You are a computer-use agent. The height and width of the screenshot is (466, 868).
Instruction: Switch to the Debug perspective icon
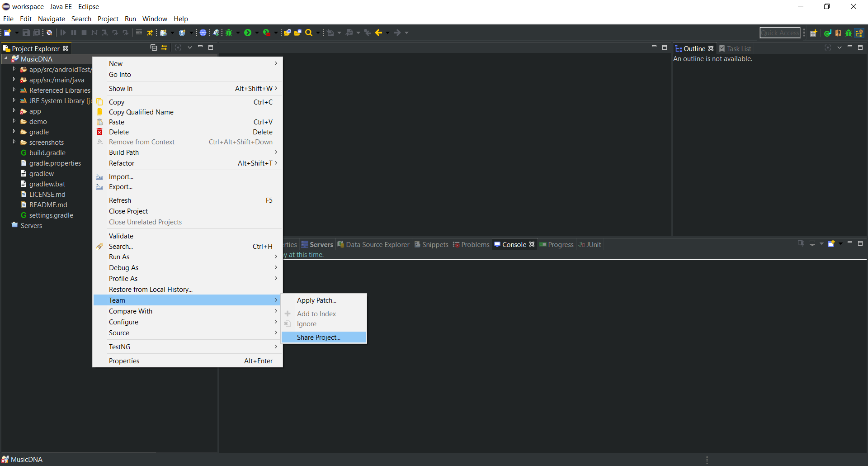click(849, 33)
